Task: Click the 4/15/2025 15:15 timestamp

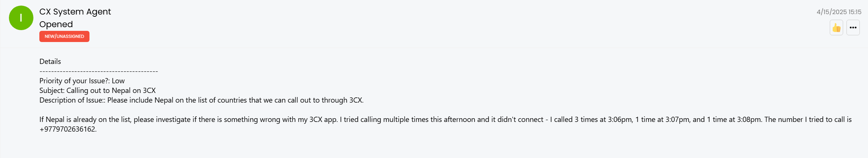Action: point(839,12)
